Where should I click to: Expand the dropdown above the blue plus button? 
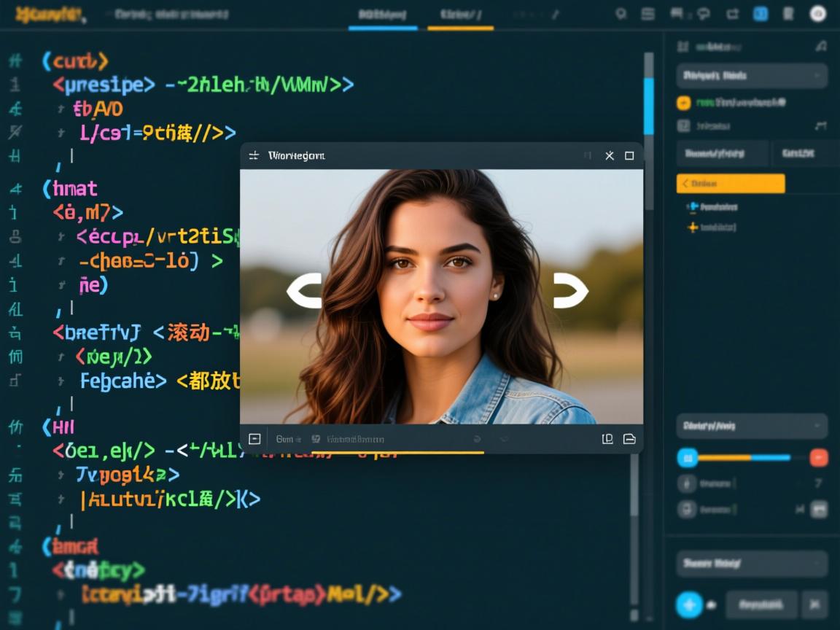click(x=752, y=564)
